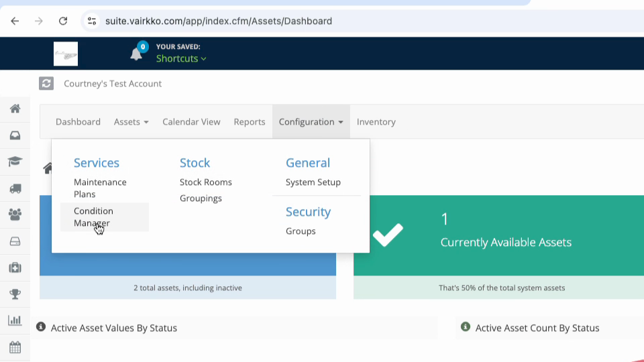
Task: Go back in browser history
Action: (x=15, y=21)
